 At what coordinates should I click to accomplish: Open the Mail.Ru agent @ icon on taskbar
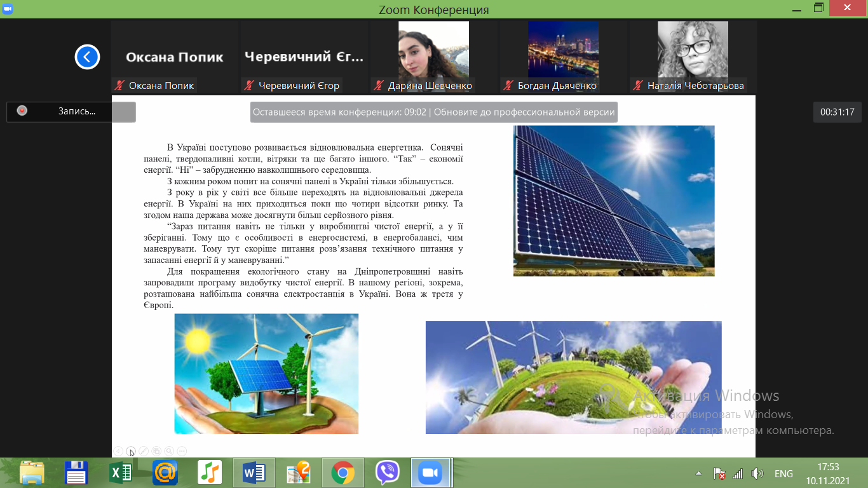click(x=165, y=473)
